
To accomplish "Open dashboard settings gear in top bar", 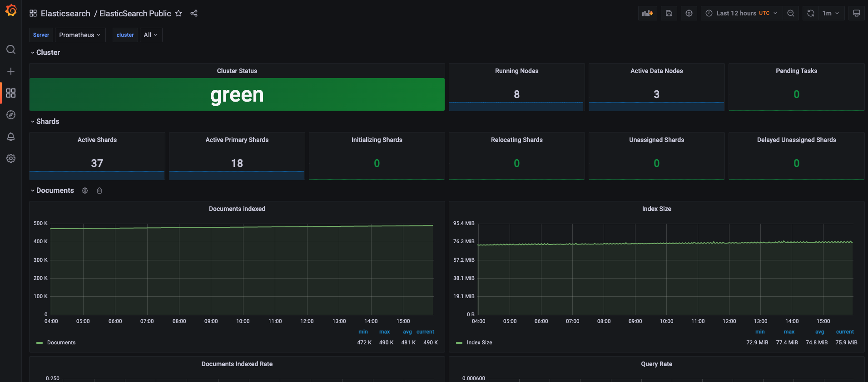I will [x=689, y=13].
